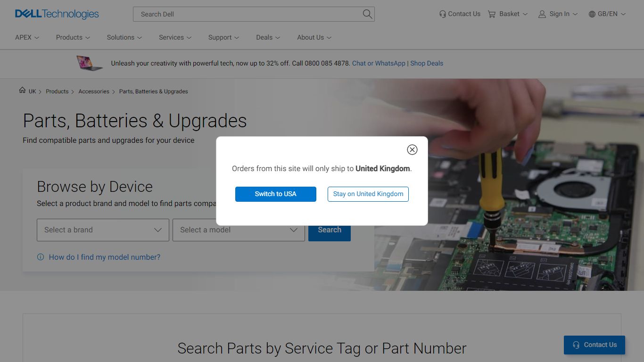The image size is (644, 362).
Task: Click How do I find my model number link
Action: (105, 257)
